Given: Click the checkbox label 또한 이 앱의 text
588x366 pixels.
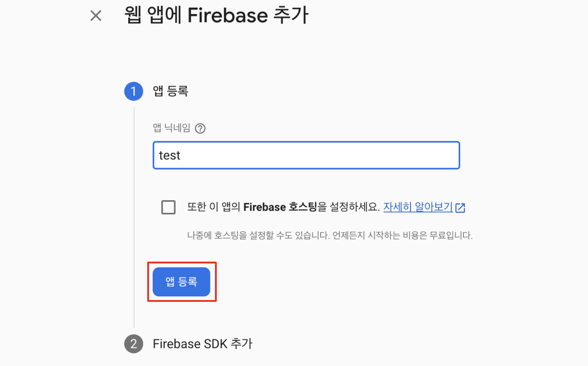Looking at the screenshot, I should pyautogui.click(x=214, y=207).
